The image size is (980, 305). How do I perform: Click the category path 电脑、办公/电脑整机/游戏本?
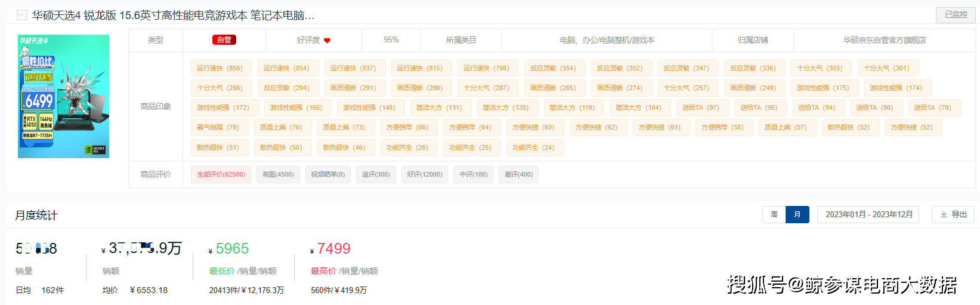point(607,40)
